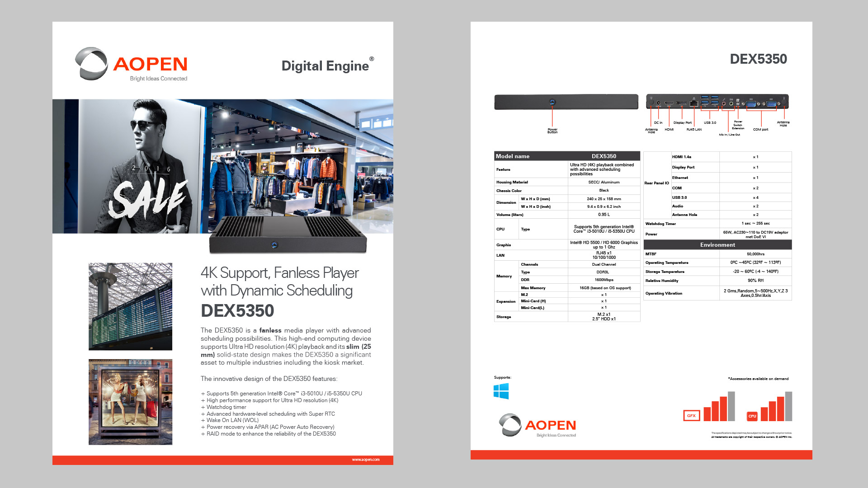Click the blue power button on front panel image
This screenshot has width=868, height=488.
pyautogui.click(x=552, y=102)
